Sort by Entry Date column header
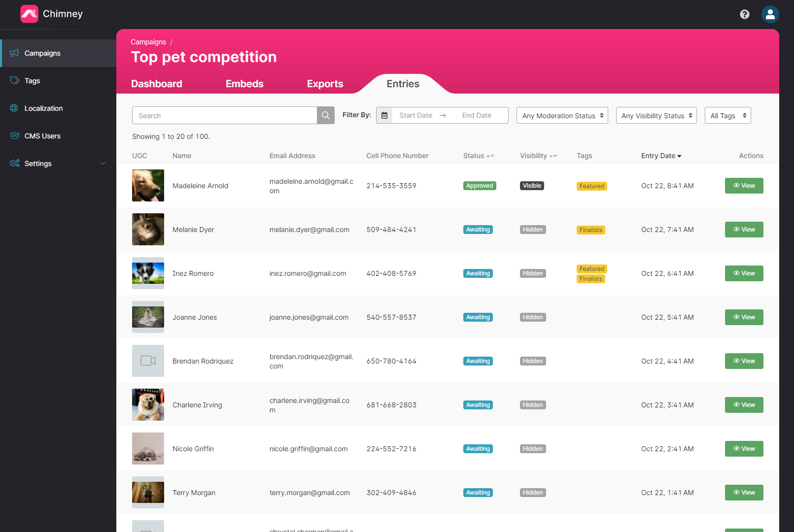 (x=661, y=156)
